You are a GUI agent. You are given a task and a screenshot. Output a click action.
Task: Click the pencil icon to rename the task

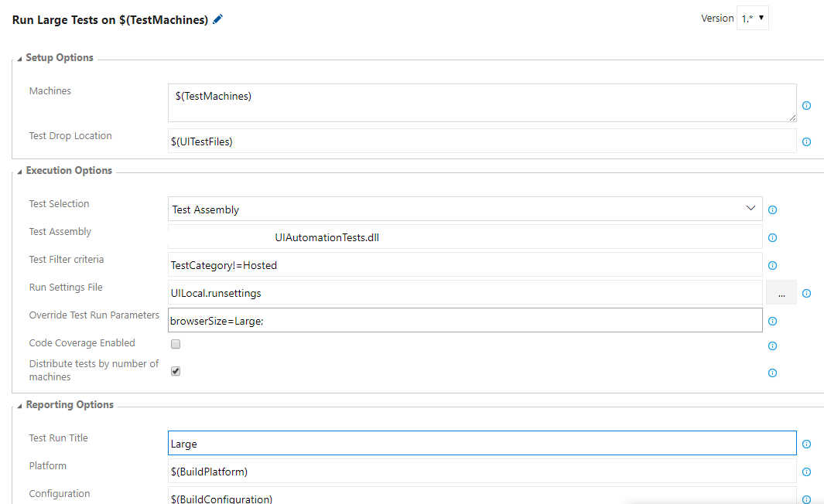pos(217,19)
